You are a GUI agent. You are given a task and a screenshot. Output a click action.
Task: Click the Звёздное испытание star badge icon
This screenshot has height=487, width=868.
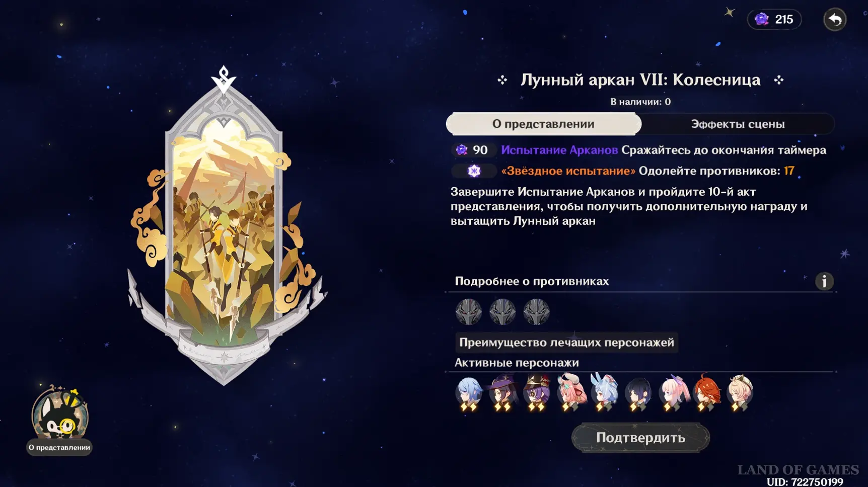[x=474, y=171]
